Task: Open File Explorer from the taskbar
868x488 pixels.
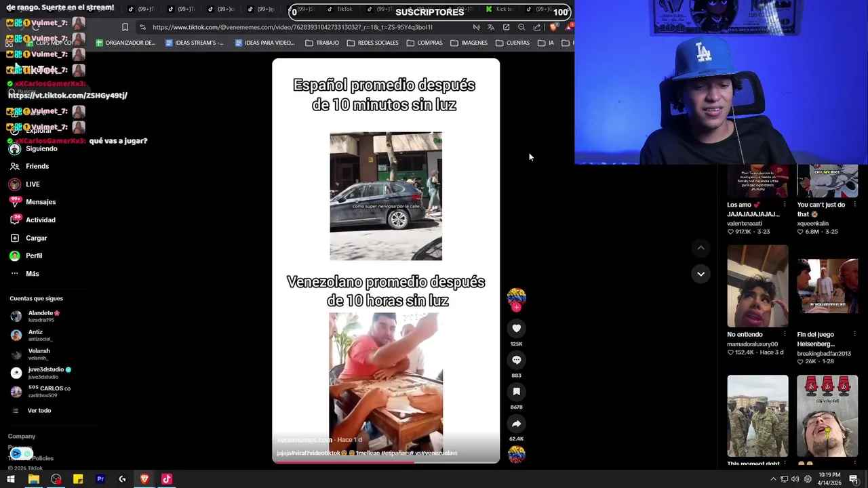Action: point(33,479)
